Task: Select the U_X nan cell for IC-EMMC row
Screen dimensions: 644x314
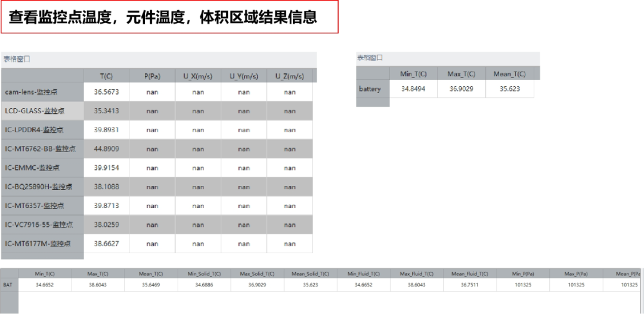Action: [x=198, y=167]
